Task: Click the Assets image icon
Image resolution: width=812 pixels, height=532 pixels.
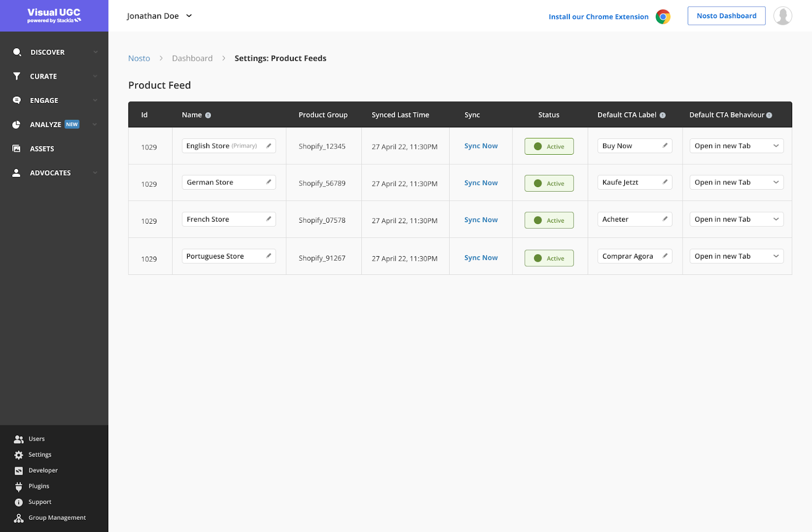Action: point(16,149)
